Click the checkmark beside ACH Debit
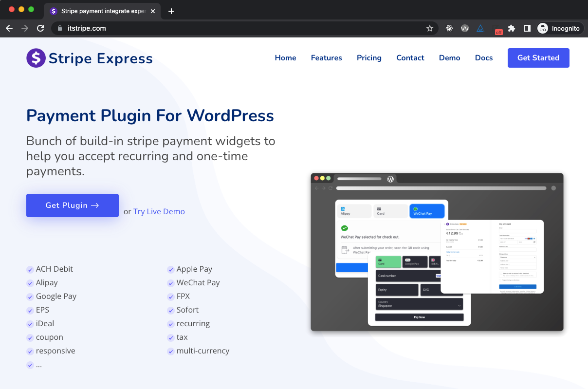Image resolution: width=588 pixels, height=389 pixels. tap(30, 269)
